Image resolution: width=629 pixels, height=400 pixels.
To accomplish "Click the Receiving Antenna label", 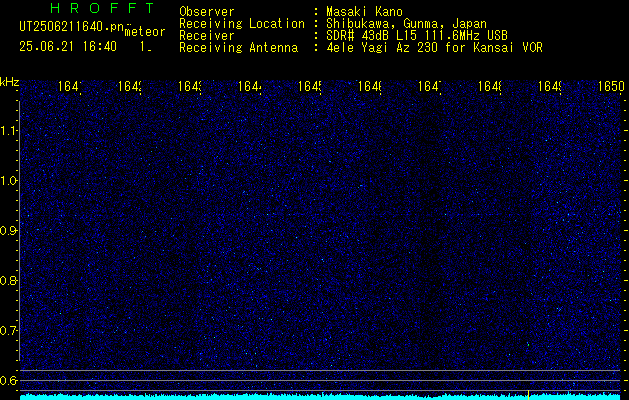I will tap(239, 48).
